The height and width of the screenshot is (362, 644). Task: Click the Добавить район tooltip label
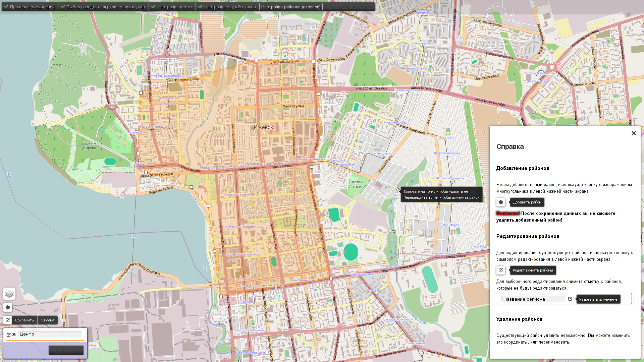tap(527, 202)
